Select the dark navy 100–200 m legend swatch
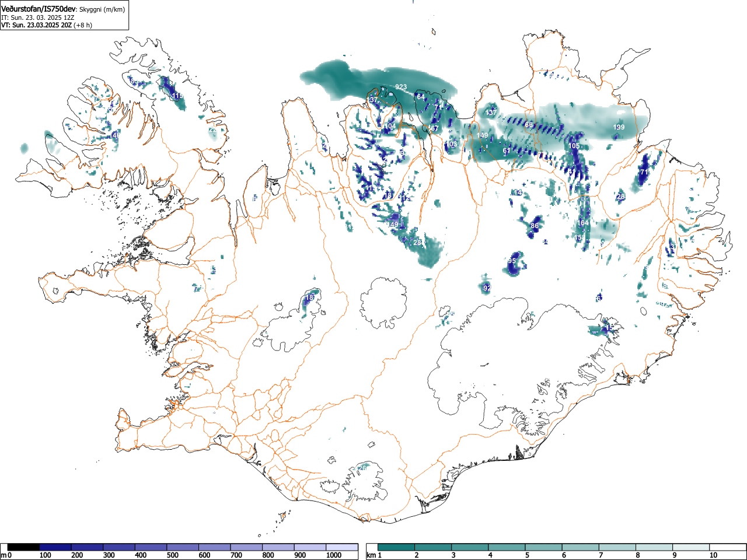Image resolution: width=747 pixels, height=560 pixels. click(x=55, y=547)
